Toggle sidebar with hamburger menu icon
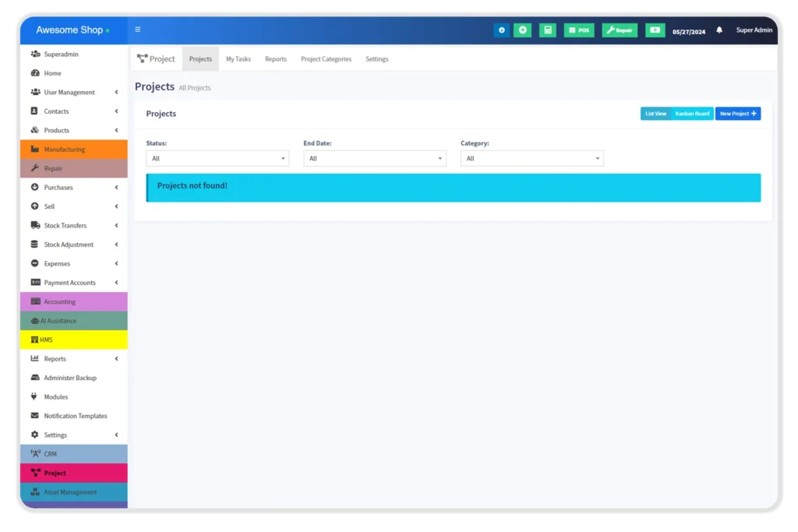This screenshot has height=532, width=798. point(138,30)
